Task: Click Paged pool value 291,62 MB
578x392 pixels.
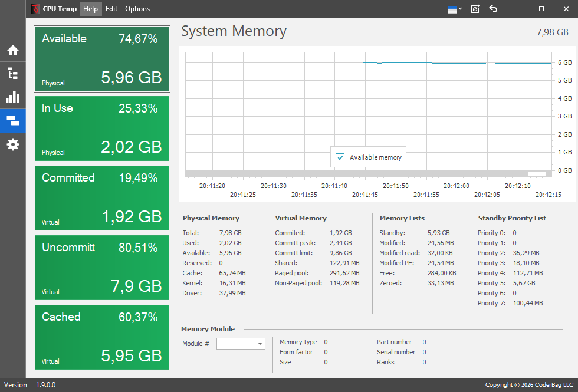Action: tap(344, 273)
